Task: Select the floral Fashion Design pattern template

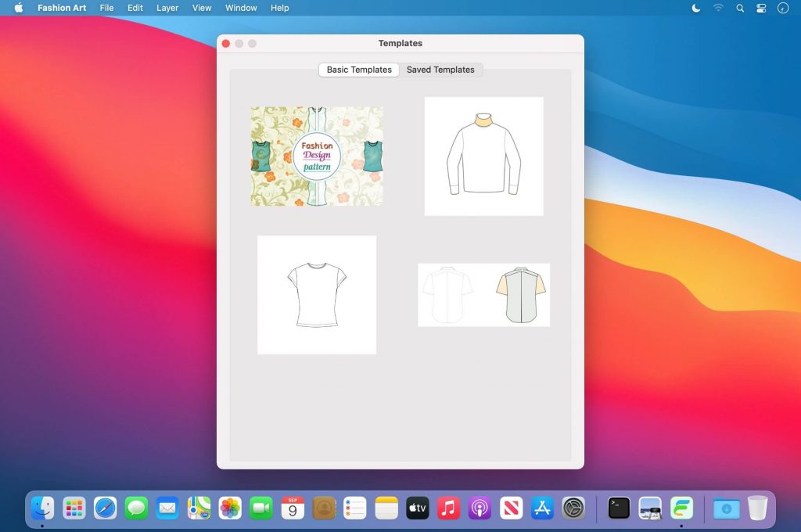Action: tap(317, 156)
